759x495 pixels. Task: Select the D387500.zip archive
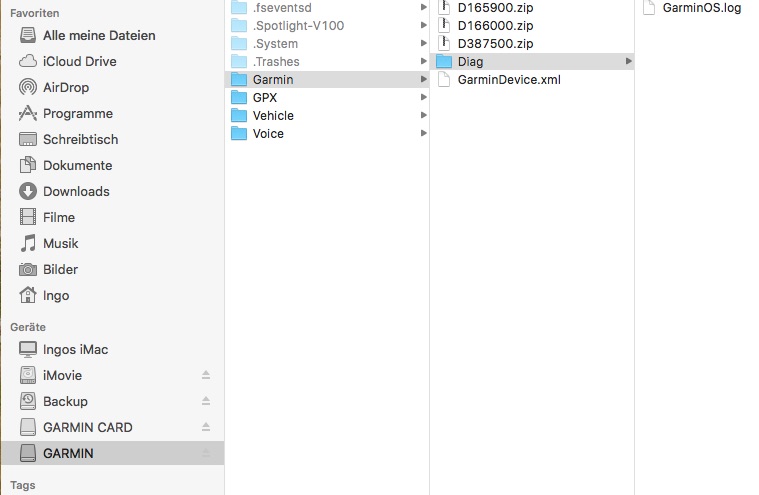(x=495, y=43)
